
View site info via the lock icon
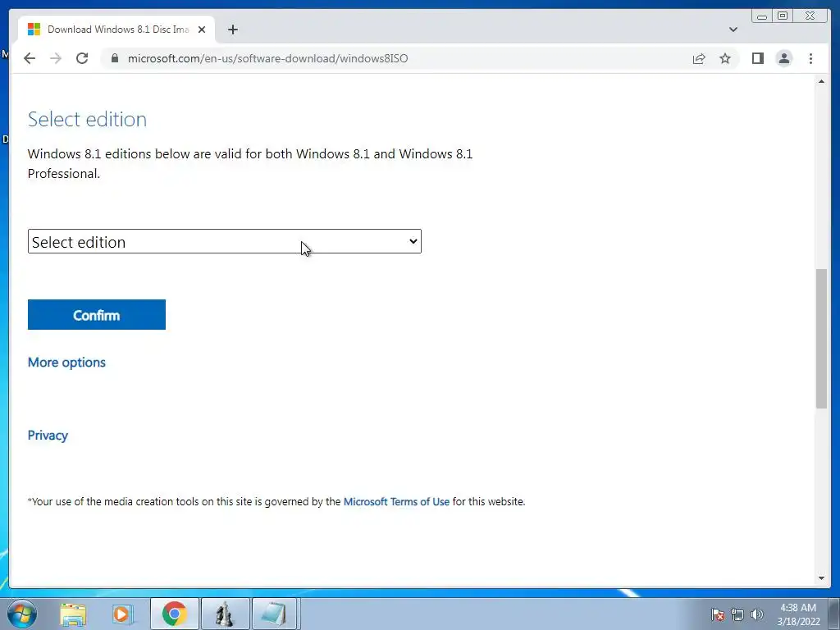[115, 58]
